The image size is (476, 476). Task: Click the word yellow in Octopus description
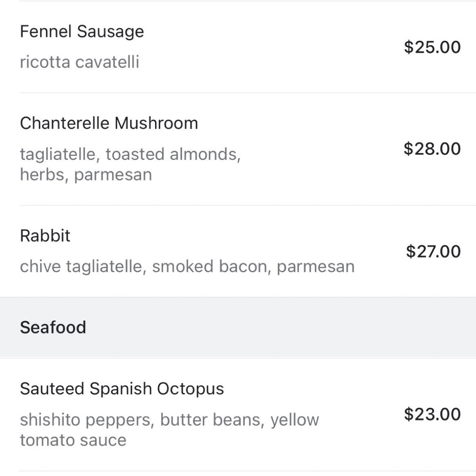point(295,420)
